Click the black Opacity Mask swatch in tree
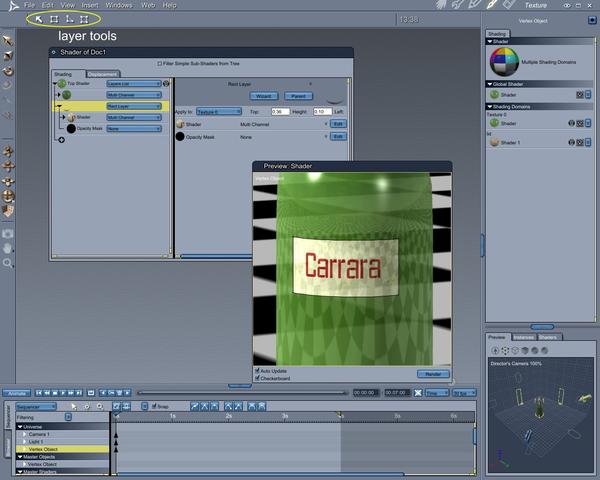This screenshot has height=480, width=600. click(71, 129)
